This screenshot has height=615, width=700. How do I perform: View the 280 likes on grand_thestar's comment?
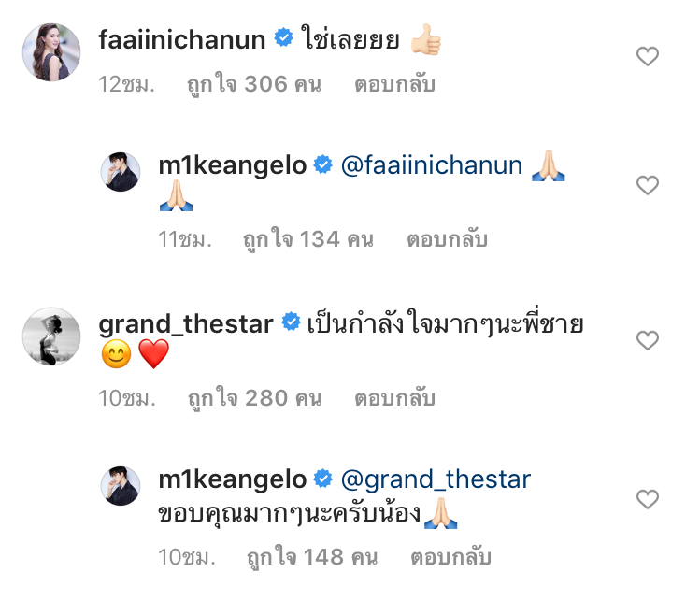pos(254,398)
